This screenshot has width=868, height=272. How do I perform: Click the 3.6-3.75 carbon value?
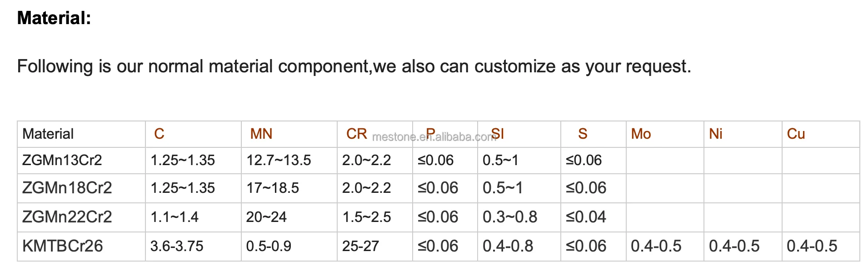click(x=177, y=246)
